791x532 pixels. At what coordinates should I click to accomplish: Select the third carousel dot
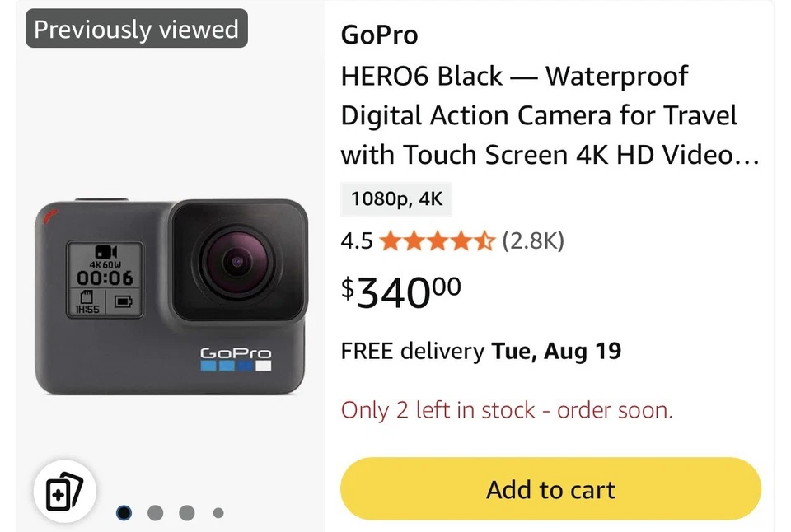pos(187,512)
